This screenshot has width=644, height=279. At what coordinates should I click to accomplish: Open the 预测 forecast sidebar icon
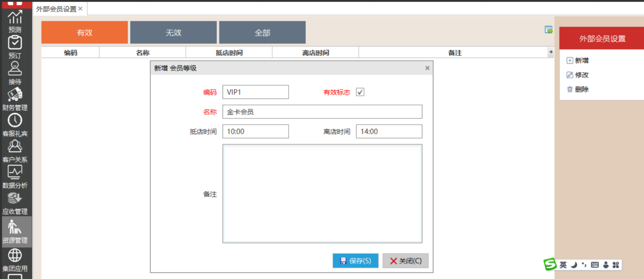point(15,21)
